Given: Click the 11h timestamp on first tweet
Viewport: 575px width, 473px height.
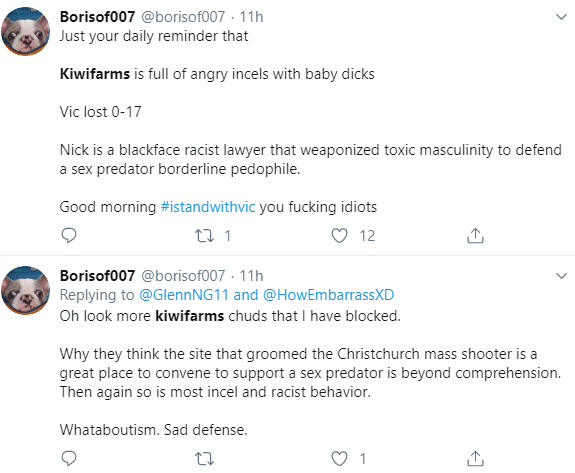Looking at the screenshot, I should click(x=251, y=17).
